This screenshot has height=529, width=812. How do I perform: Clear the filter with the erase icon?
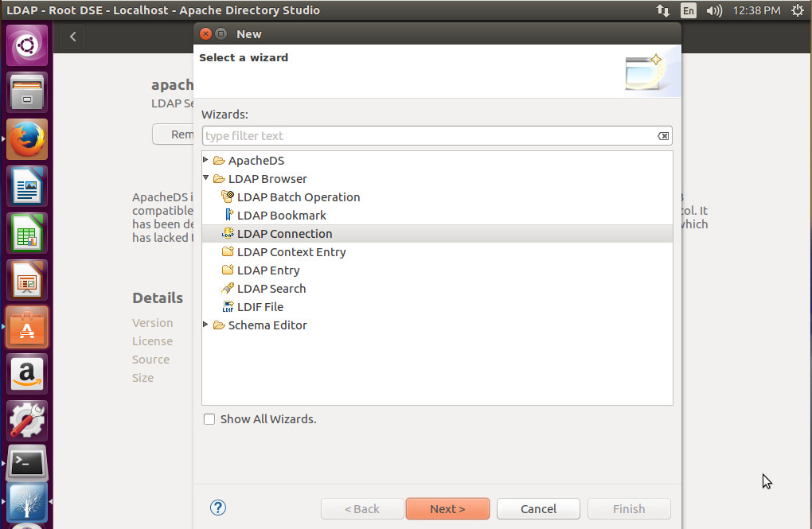click(x=662, y=135)
